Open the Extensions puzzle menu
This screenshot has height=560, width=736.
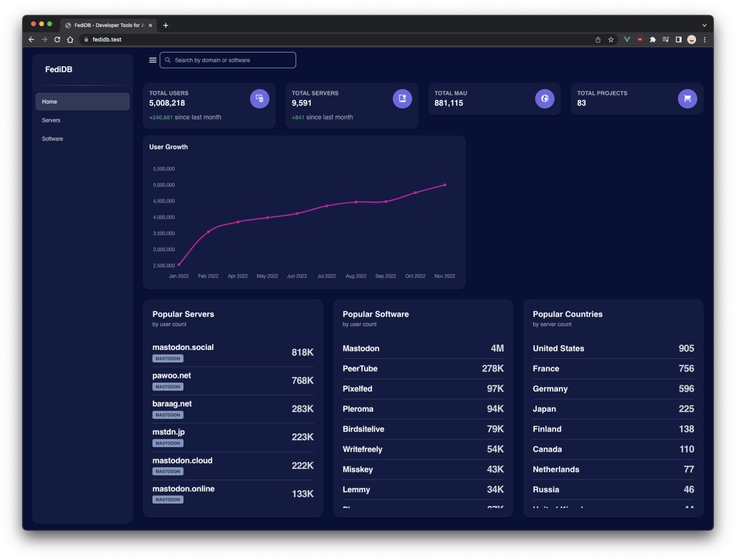click(652, 39)
